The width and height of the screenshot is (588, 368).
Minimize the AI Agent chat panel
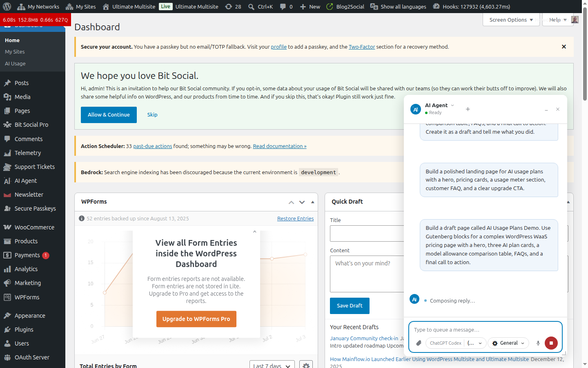pos(546,110)
